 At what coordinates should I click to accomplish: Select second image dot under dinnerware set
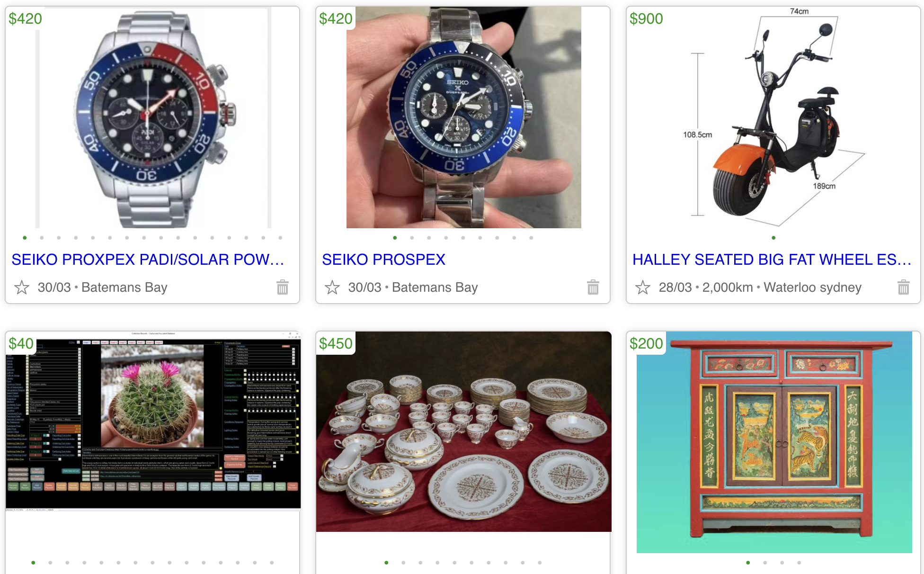click(403, 563)
